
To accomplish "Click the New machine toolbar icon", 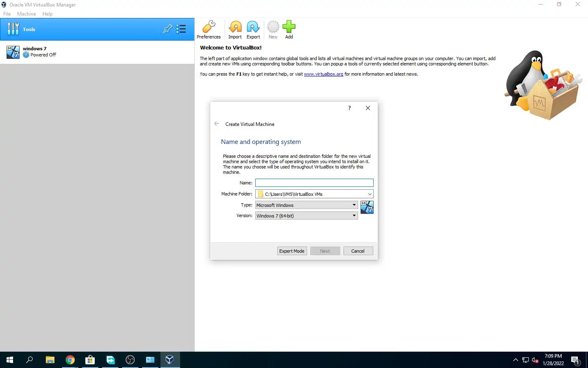I will pyautogui.click(x=273, y=30).
